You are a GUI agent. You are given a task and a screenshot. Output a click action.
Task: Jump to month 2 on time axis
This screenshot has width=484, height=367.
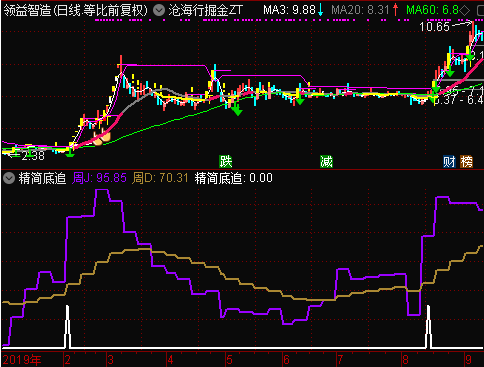[68, 360]
